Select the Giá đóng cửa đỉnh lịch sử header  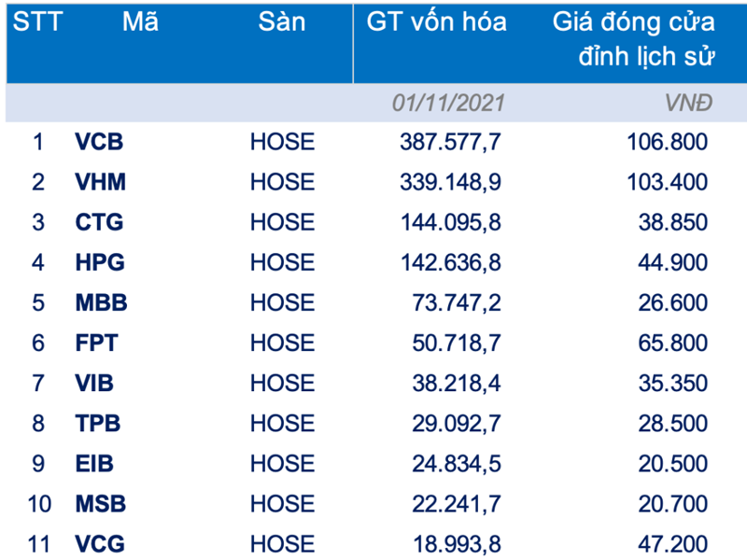point(633,38)
